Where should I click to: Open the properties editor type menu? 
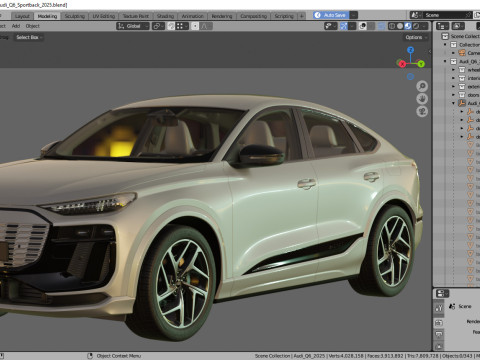coord(442,294)
